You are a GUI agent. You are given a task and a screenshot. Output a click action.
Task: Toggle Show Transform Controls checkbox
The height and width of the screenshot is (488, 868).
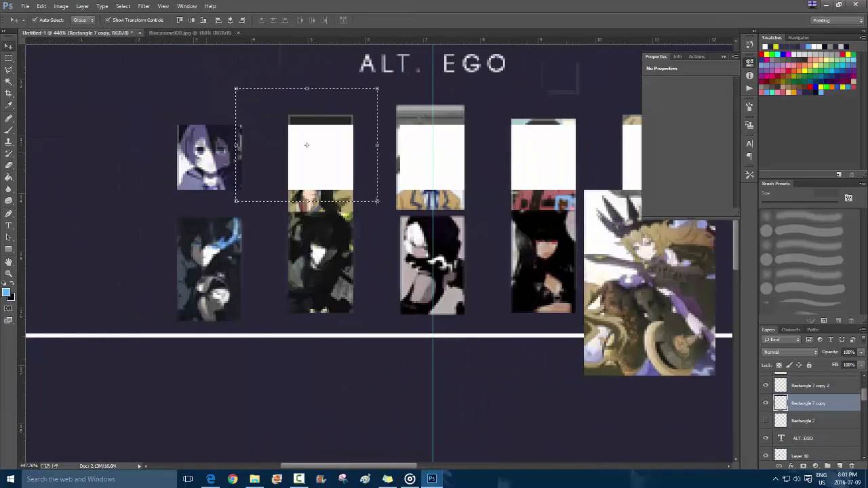108,20
